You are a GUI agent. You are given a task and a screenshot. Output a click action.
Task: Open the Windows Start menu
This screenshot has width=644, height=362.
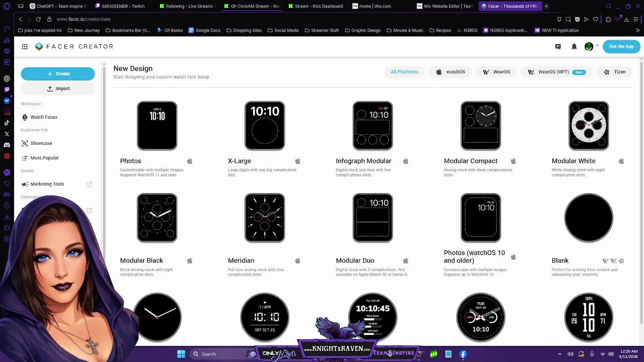point(181,354)
